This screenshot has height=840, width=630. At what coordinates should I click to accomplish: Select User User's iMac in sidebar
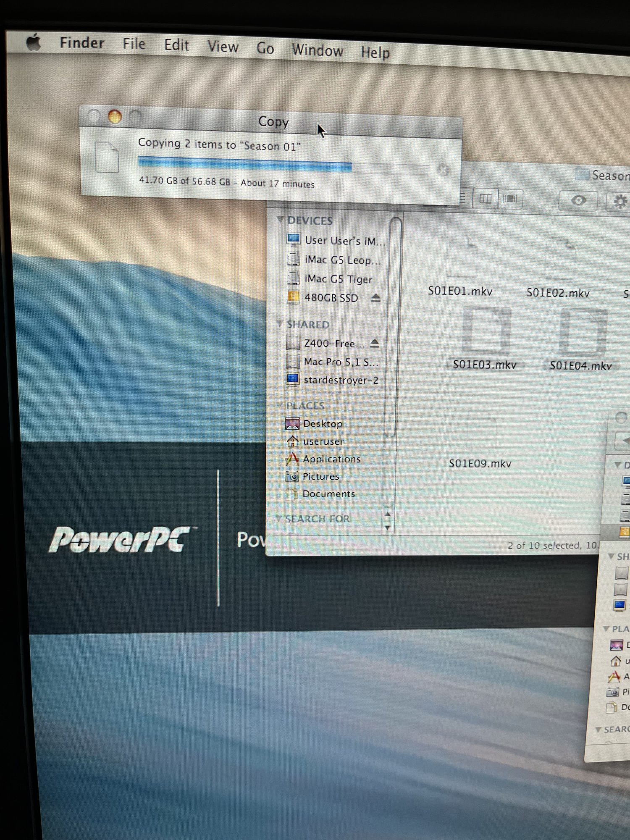click(336, 240)
